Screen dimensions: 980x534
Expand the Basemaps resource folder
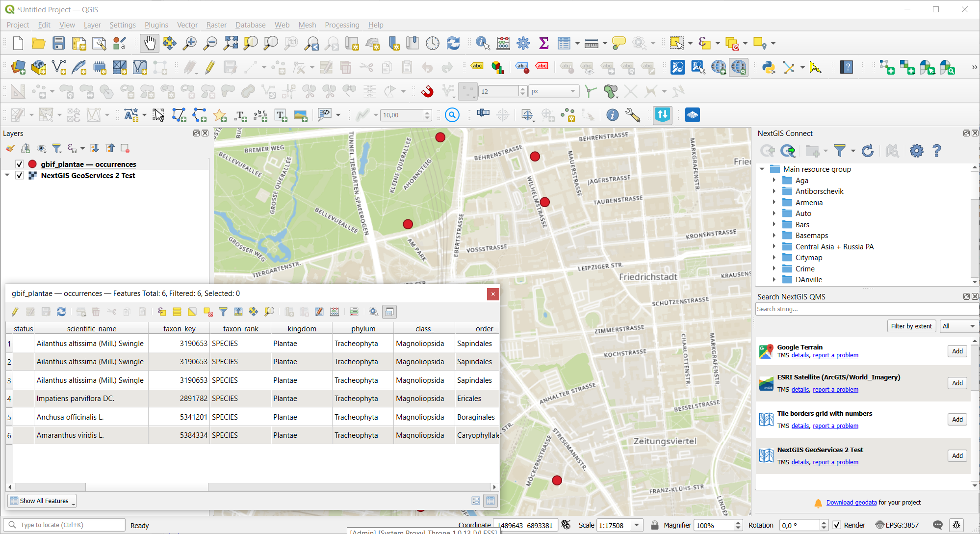point(774,236)
